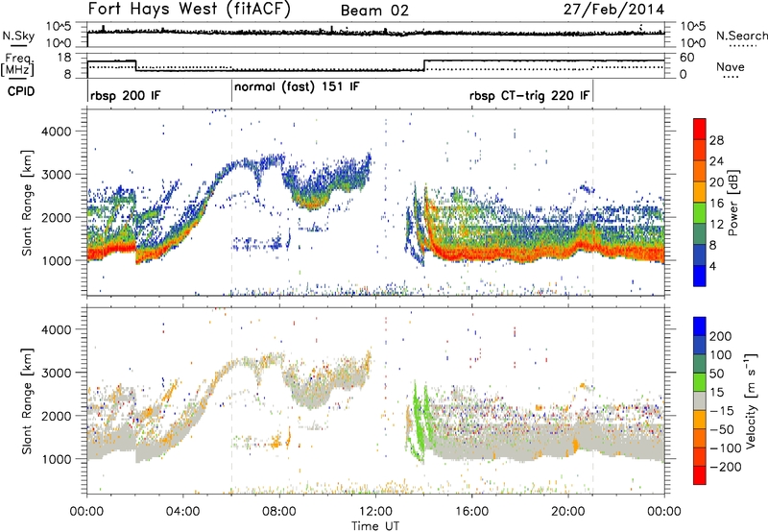768x532 pixels.
Task: Click the 'CPID' row label
Action: click(21, 91)
